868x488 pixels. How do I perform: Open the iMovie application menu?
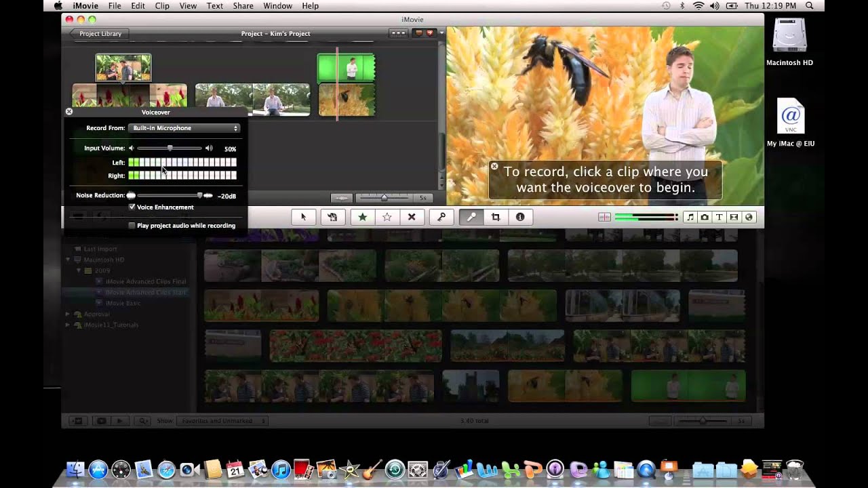tap(84, 5)
